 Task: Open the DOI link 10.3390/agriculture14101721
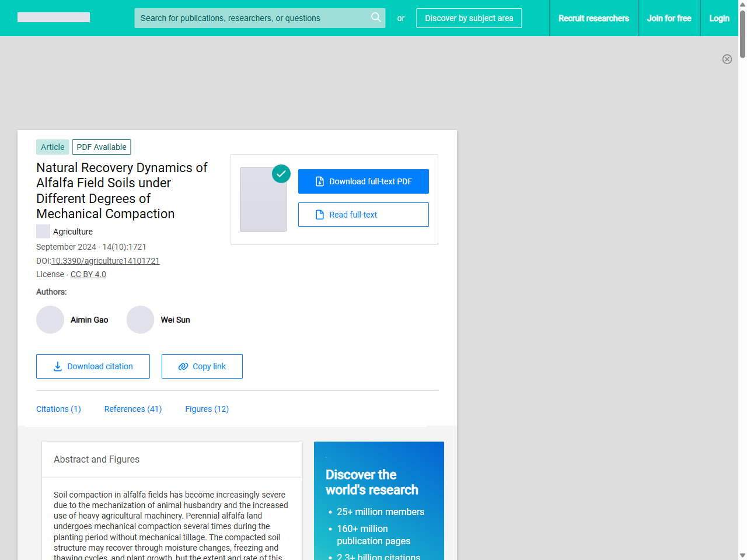pos(106,261)
